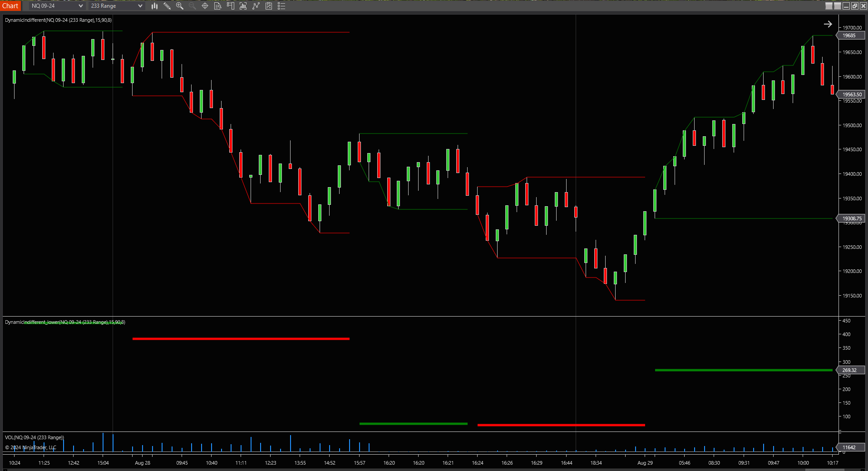
Task: Open the chart Properties list icon
Action: click(x=281, y=6)
